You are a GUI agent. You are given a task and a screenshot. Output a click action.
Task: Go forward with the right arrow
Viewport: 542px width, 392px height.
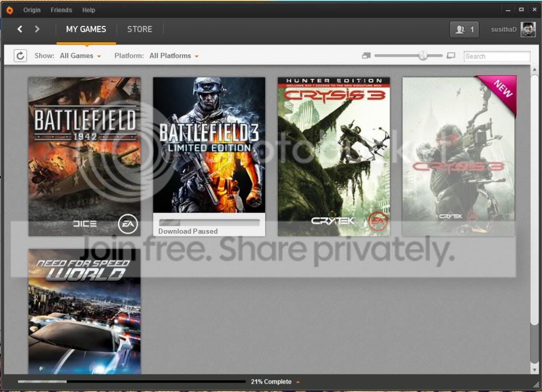[37, 29]
